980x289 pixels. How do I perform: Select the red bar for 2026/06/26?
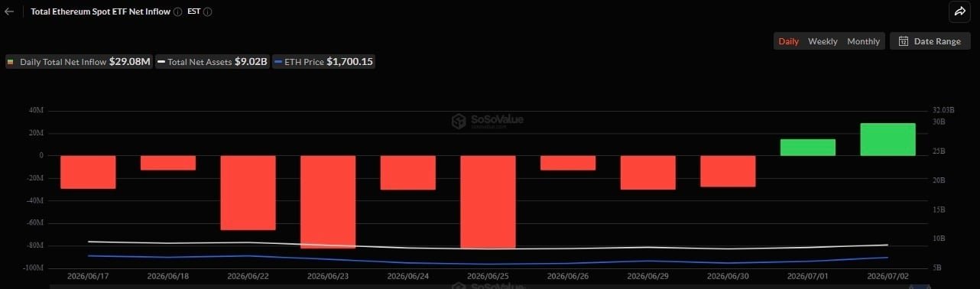click(567, 163)
